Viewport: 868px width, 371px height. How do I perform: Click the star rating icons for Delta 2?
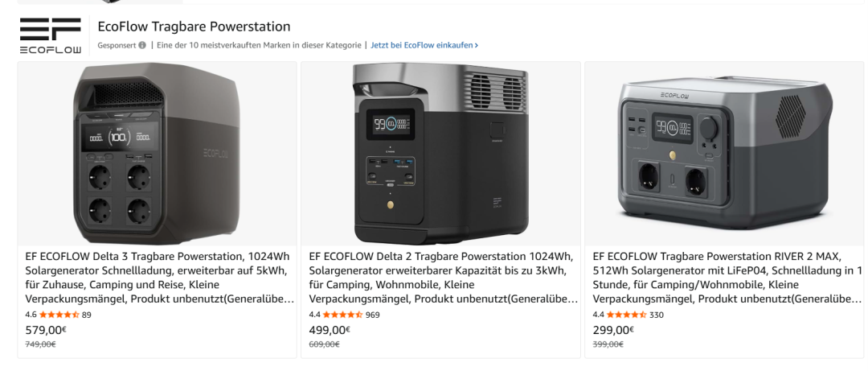343,315
